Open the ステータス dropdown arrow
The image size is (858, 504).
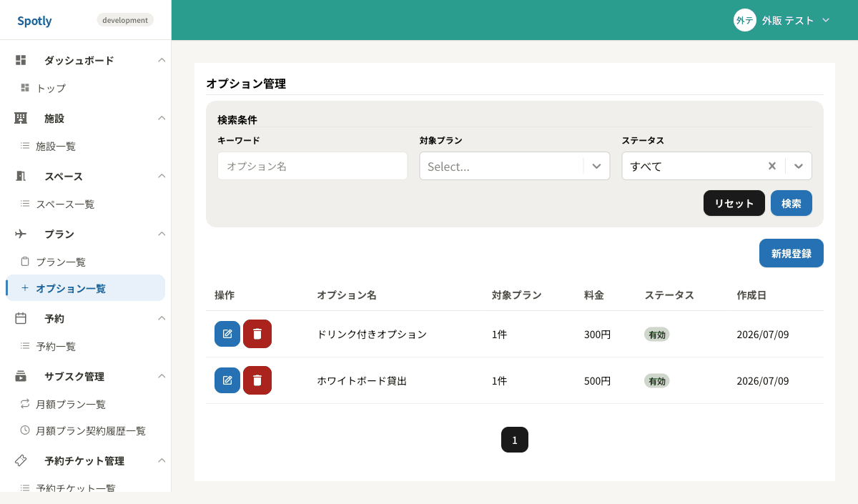799,166
